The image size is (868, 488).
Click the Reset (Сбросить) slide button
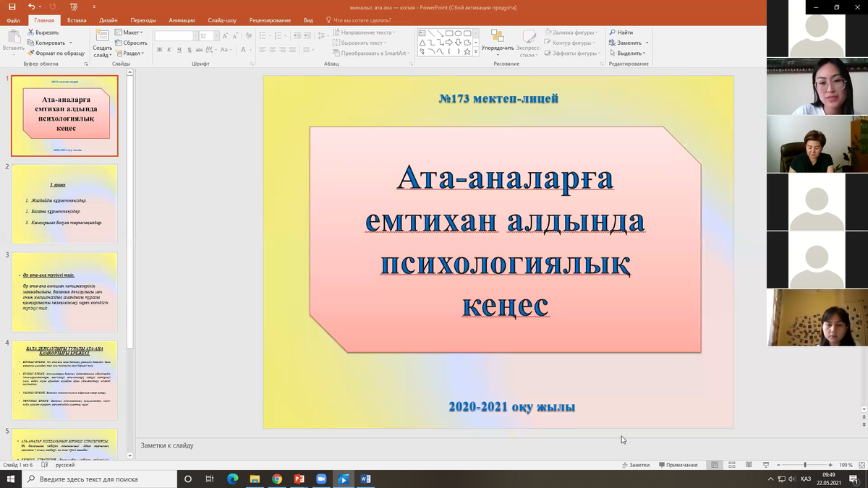click(x=131, y=43)
